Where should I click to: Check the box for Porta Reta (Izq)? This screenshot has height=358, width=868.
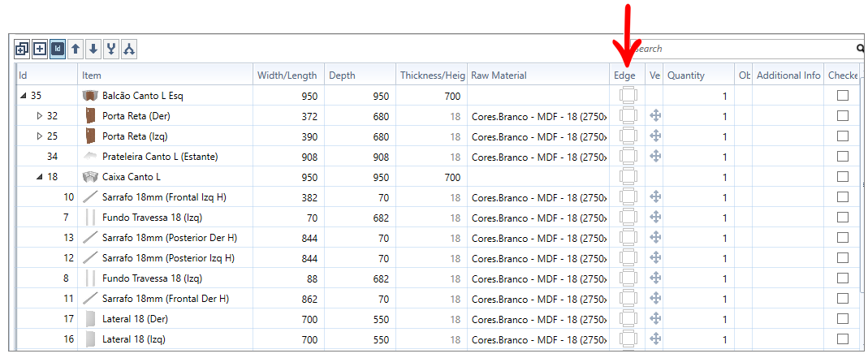tap(842, 136)
